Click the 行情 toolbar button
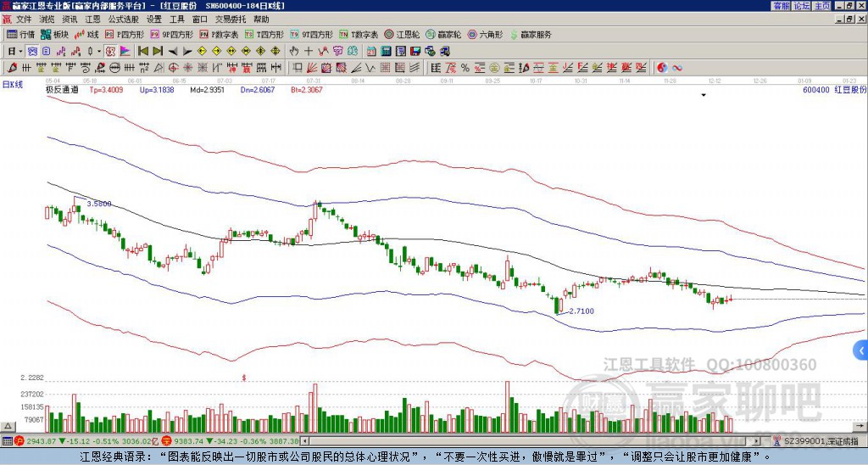Screen dimensions: 868x465 (21, 34)
